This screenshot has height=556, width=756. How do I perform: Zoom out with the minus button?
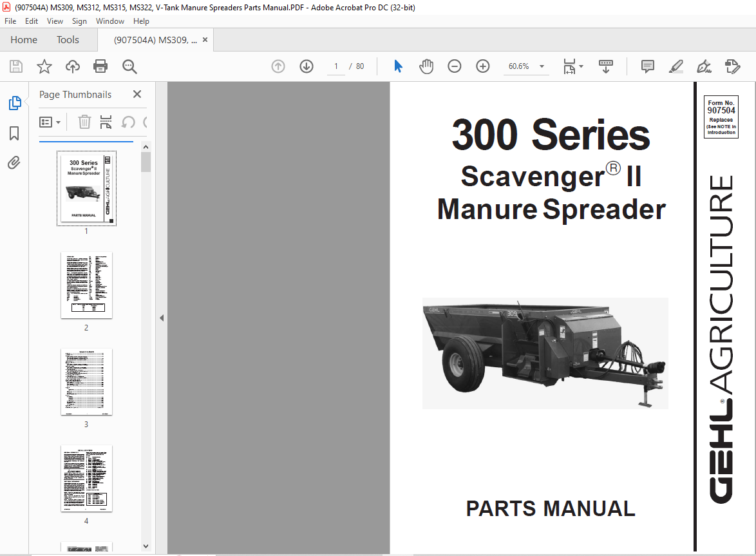[454, 66]
